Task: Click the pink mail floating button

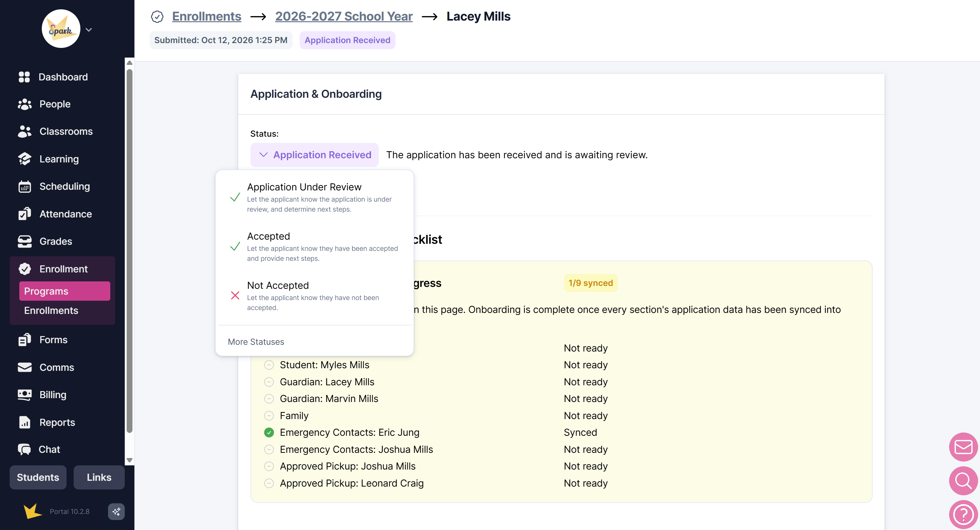Action: coord(963,447)
